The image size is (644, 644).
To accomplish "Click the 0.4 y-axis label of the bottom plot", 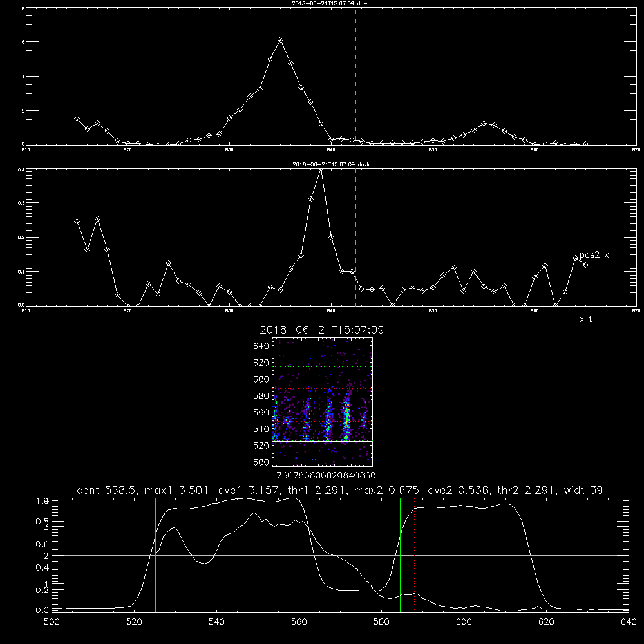I will [43, 567].
